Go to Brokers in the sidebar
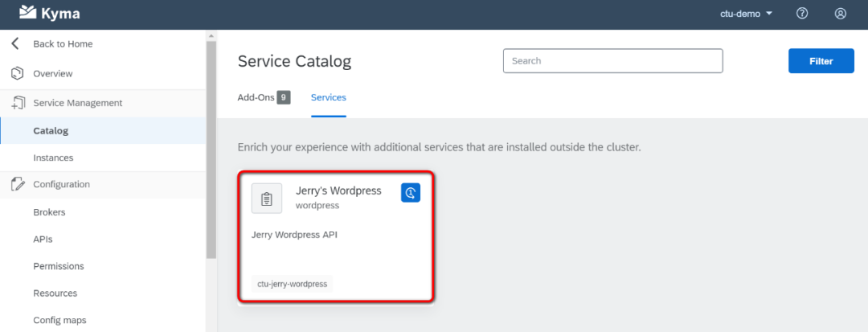This screenshot has width=868, height=332. tap(49, 212)
